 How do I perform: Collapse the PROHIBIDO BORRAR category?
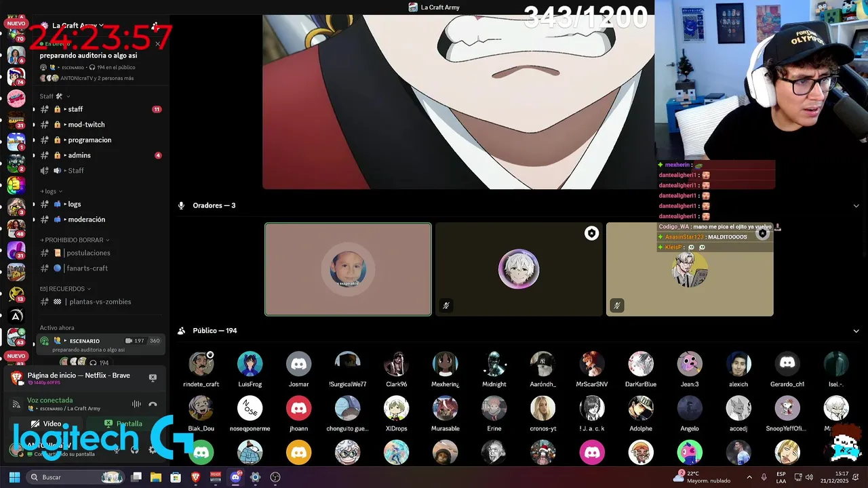click(x=75, y=240)
